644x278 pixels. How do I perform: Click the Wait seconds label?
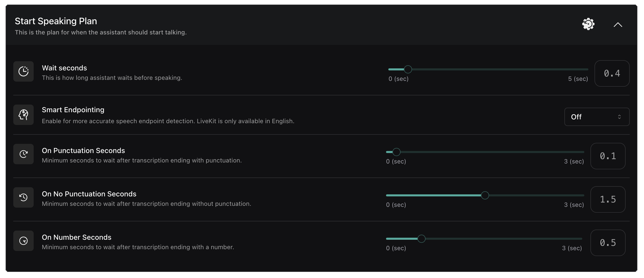64,68
